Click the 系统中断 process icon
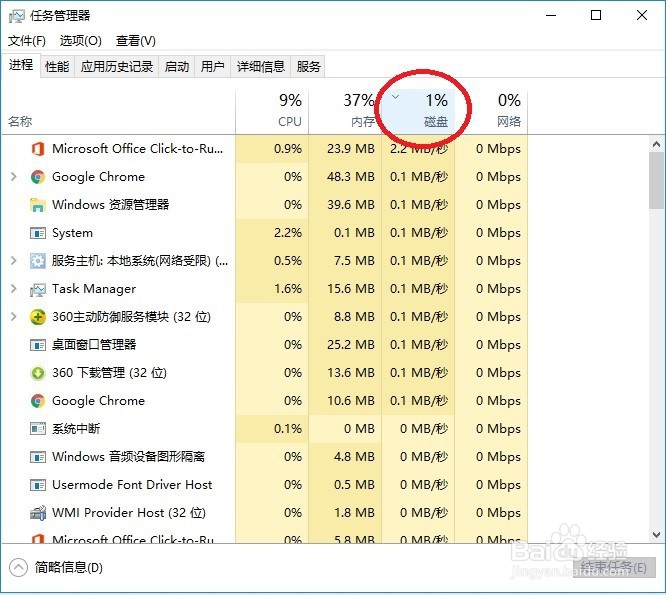Viewport: 666px width, 595px height. (38, 429)
